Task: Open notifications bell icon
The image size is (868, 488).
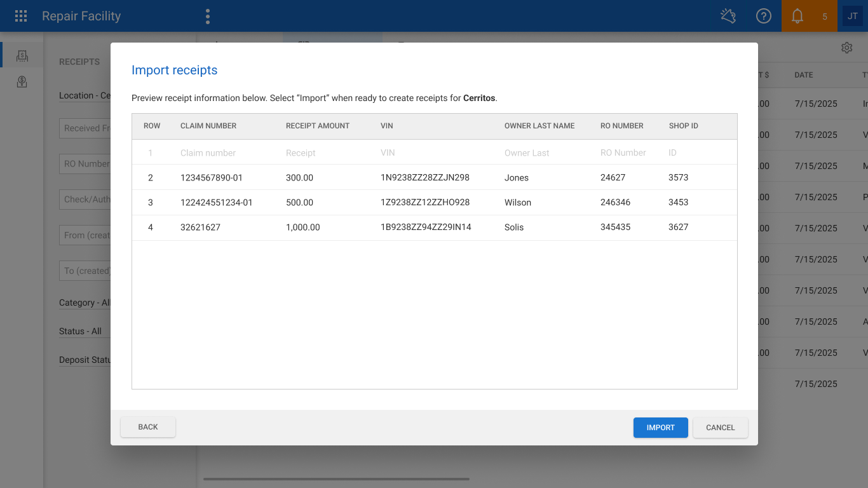Action: (x=797, y=16)
